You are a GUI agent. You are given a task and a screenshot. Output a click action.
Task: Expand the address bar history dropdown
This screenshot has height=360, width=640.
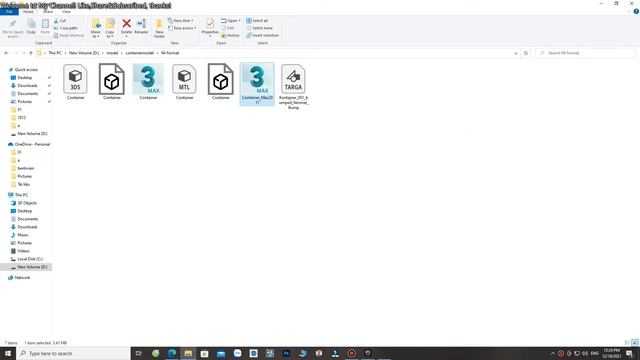click(x=516, y=53)
